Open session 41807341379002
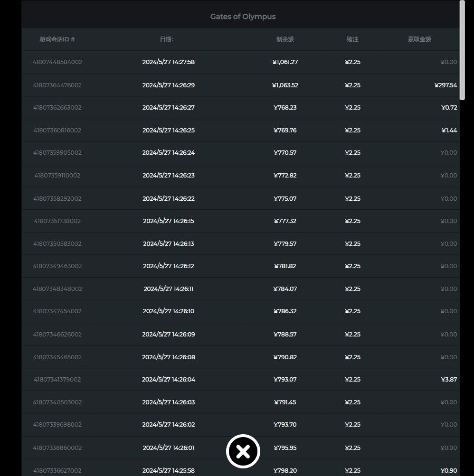This screenshot has width=474, height=476. [57, 379]
